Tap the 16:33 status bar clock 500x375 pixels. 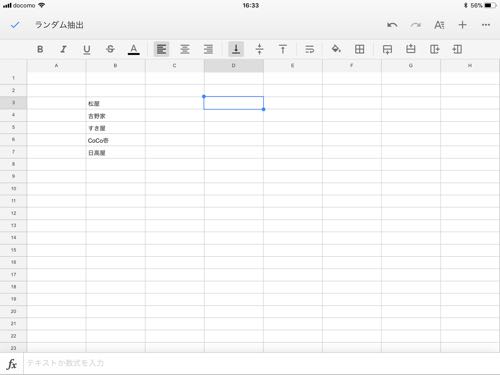251,5
